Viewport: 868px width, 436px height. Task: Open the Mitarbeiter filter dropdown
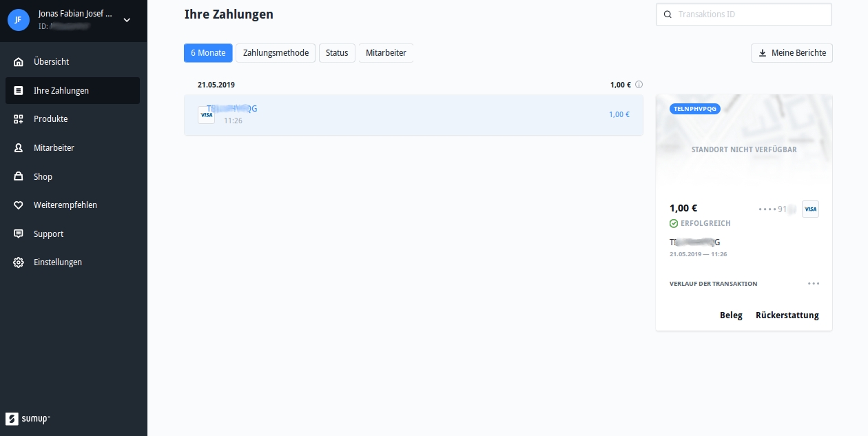click(x=386, y=53)
